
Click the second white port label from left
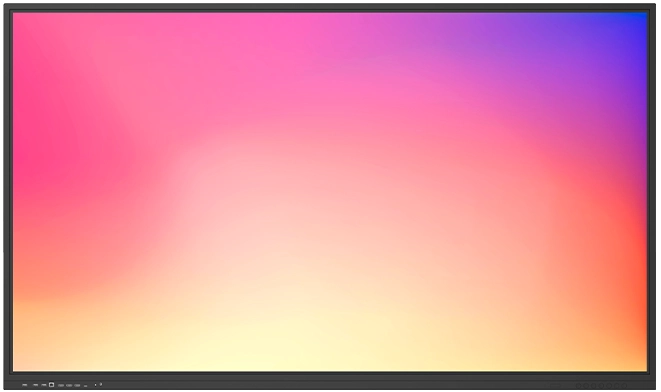[35, 385]
